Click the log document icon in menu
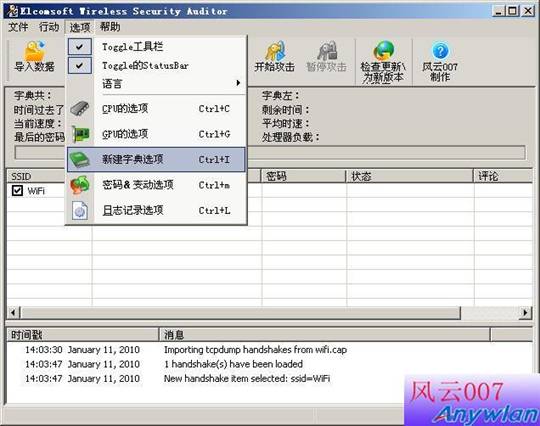The height and width of the screenshot is (426, 540). tap(80, 210)
